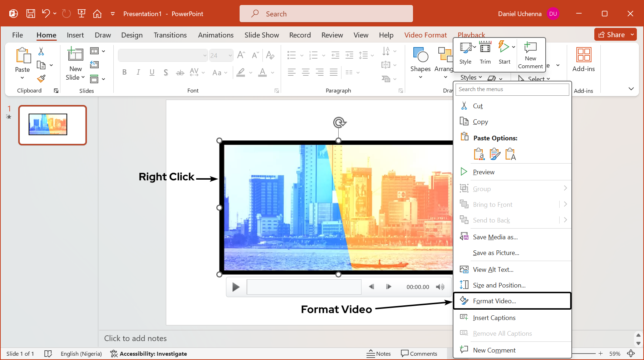This screenshot has width=644, height=360.
Task: Open the Transitions ribbon tab
Action: pyautogui.click(x=170, y=35)
